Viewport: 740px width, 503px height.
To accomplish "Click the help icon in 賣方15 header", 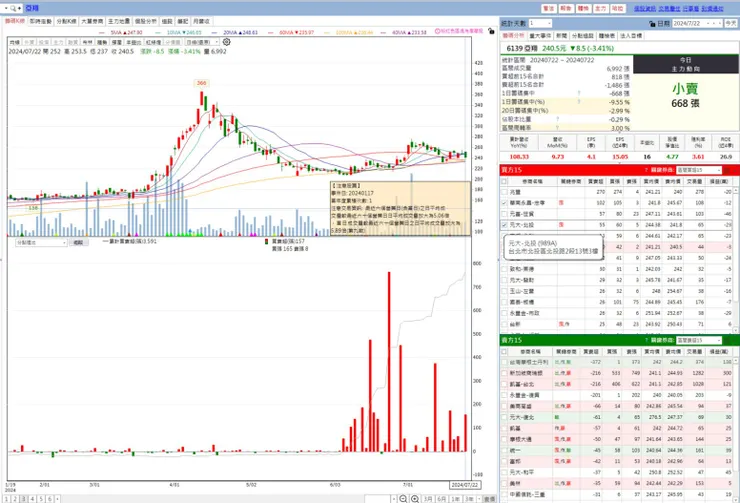I will point(646,340).
